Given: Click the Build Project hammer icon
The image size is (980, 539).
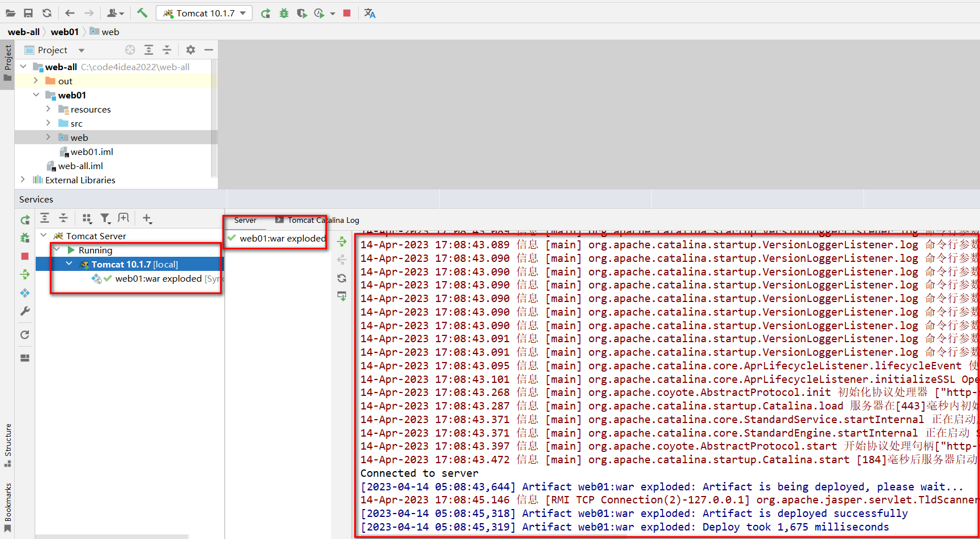Looking at the screenshot, I should coord(142,13).
